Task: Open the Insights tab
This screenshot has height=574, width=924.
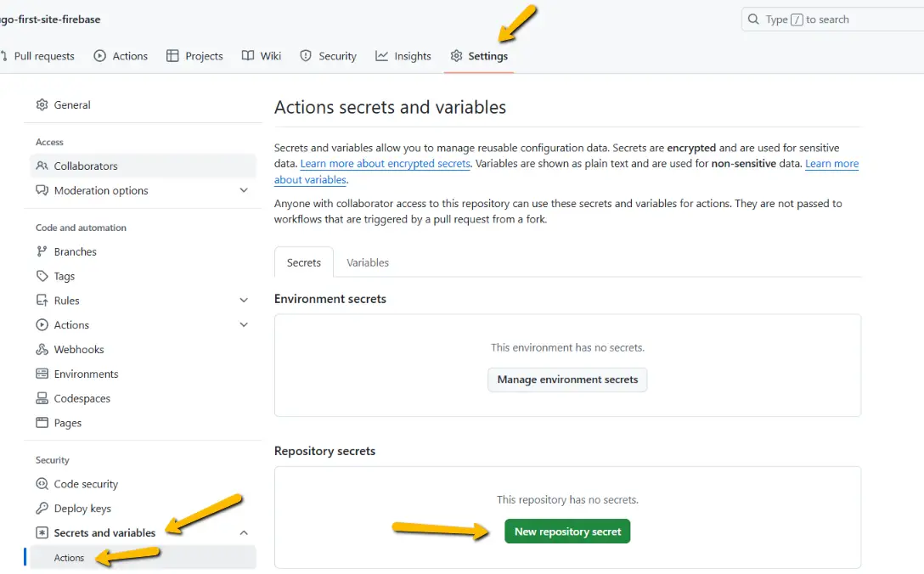Action: [403, 55]
